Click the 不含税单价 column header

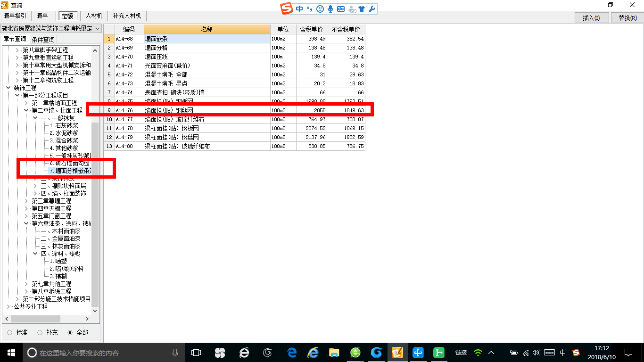click(x=346, y=29)
